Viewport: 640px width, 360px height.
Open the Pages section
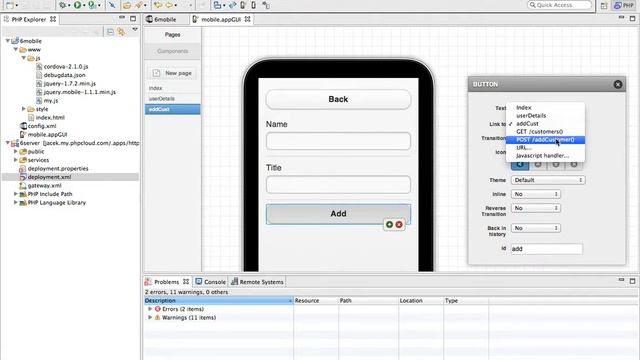tap(172, 35)
